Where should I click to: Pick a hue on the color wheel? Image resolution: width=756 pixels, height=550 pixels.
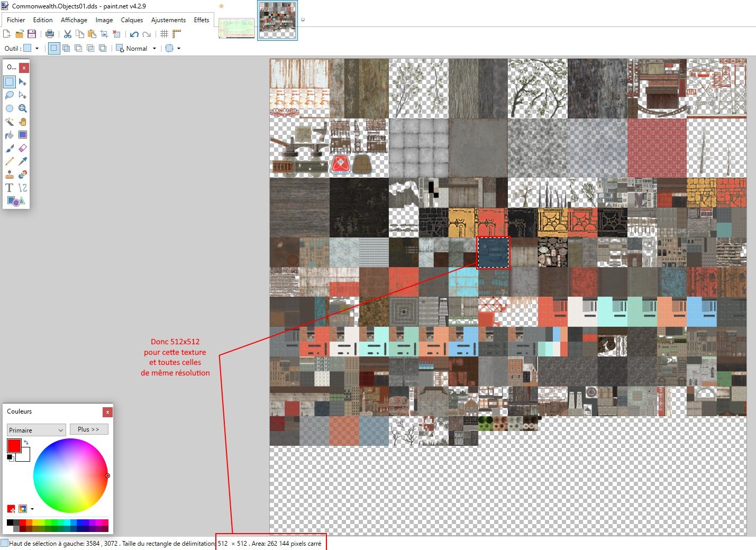coord(70,475)
